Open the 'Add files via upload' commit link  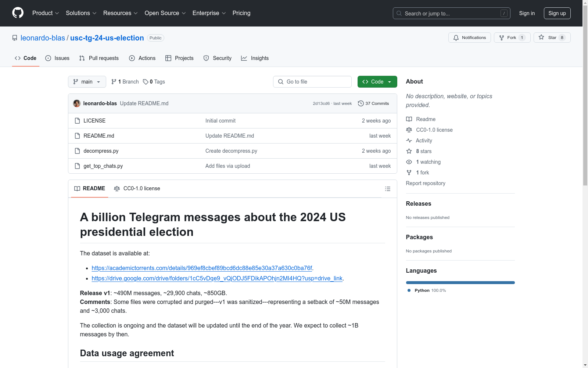pos(228,166)
